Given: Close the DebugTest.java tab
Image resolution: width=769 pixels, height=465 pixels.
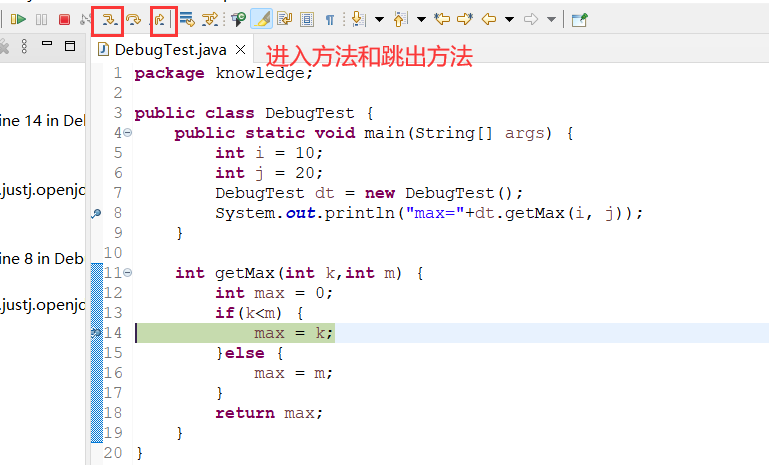Looking at the screenshot, I should [240, 50].
